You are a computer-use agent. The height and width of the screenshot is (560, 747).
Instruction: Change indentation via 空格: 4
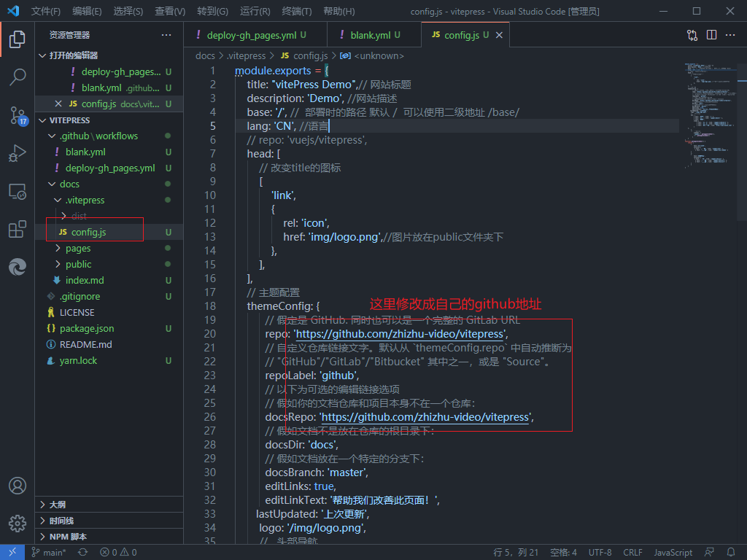[x=564, y=553]
